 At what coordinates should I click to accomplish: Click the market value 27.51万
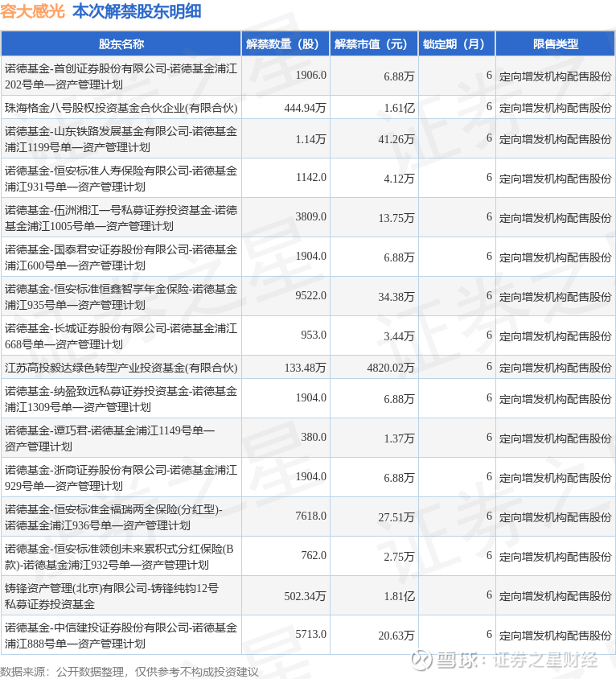[x=396, y=517]
